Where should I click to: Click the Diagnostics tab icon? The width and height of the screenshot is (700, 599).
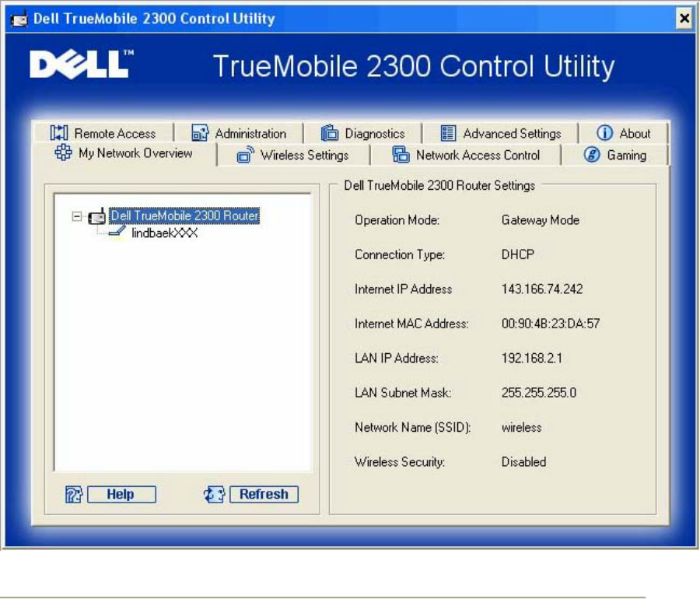point(330,133)
